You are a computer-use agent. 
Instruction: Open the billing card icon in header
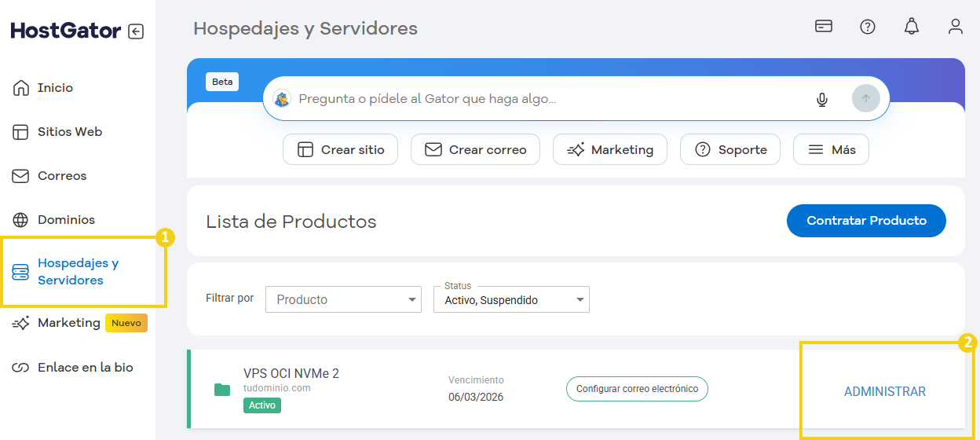pos(824,27)
